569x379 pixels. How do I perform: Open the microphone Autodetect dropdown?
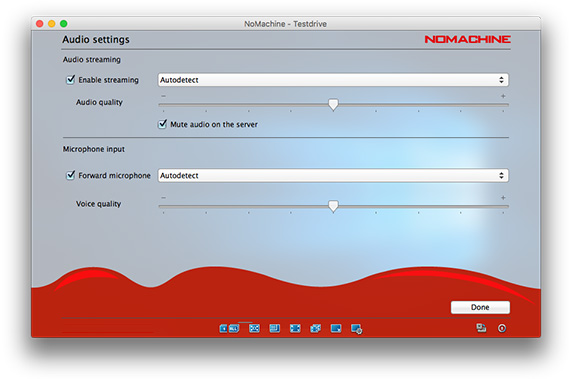pos(333,175)
